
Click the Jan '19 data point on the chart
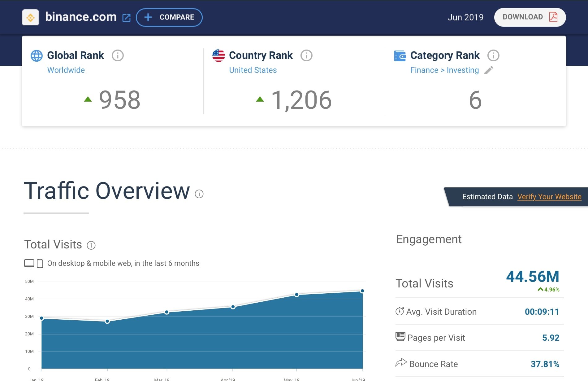point(41,318)
